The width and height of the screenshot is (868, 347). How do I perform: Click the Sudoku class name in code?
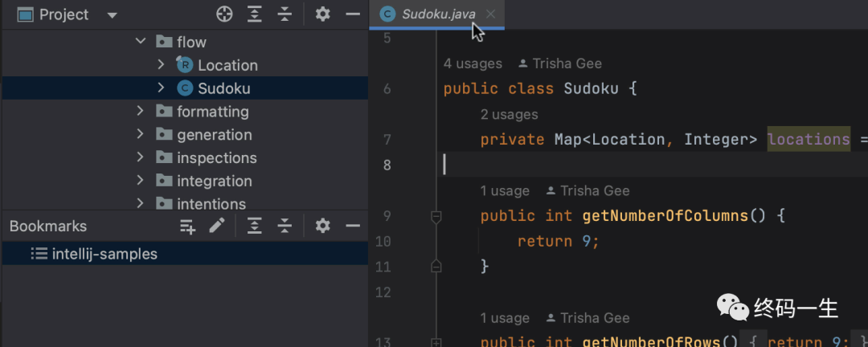coord(591,88)
